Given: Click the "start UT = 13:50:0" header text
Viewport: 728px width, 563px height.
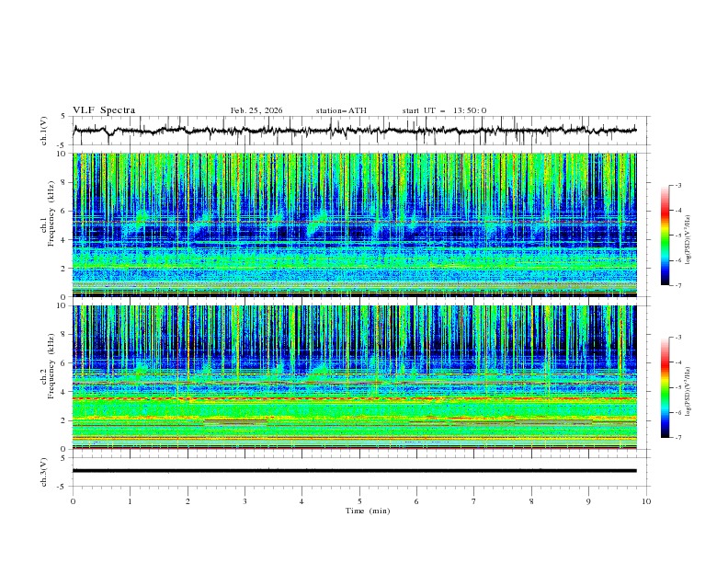Looking at the screenshot, I should (444, 110).
